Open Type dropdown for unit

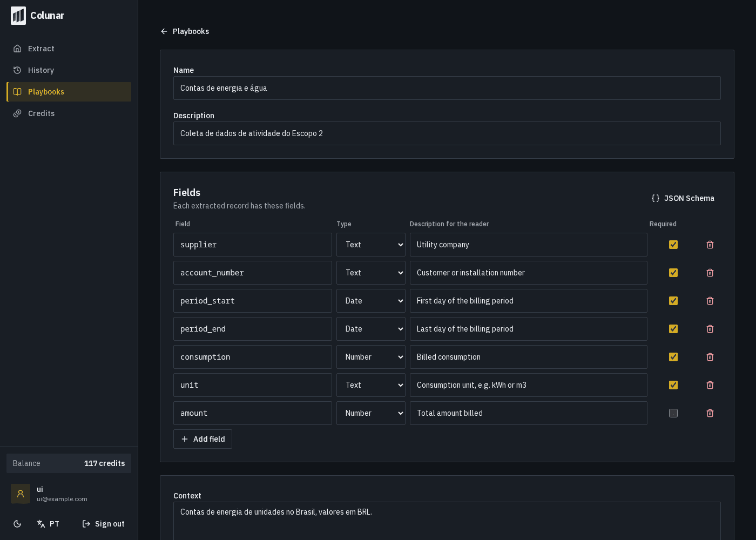[371, 385]
